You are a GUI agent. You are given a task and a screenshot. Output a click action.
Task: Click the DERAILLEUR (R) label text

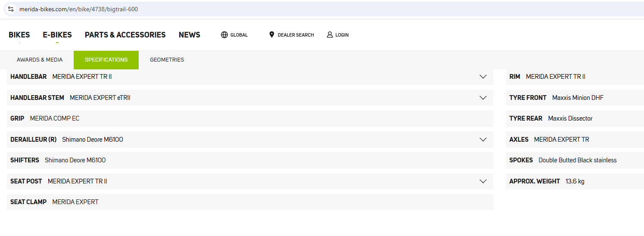coord(33,140)
